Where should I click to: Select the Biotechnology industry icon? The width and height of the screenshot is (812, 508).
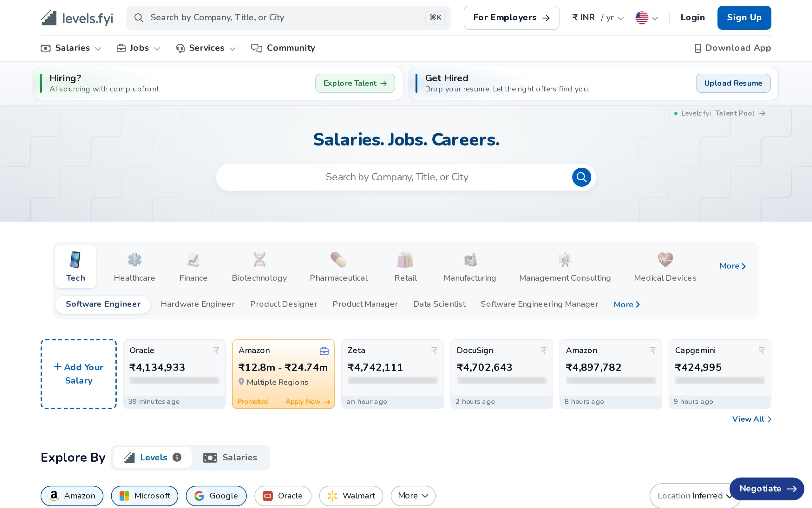259,259
